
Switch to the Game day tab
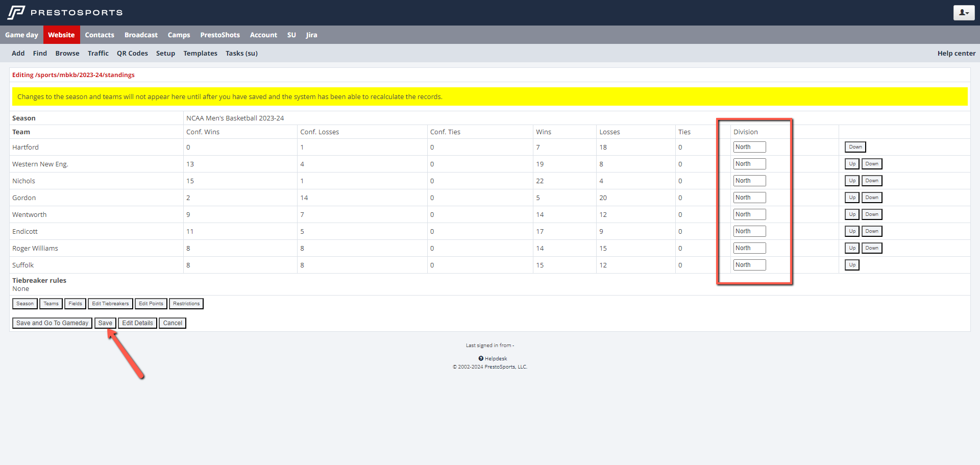click(x=21, y=35)
